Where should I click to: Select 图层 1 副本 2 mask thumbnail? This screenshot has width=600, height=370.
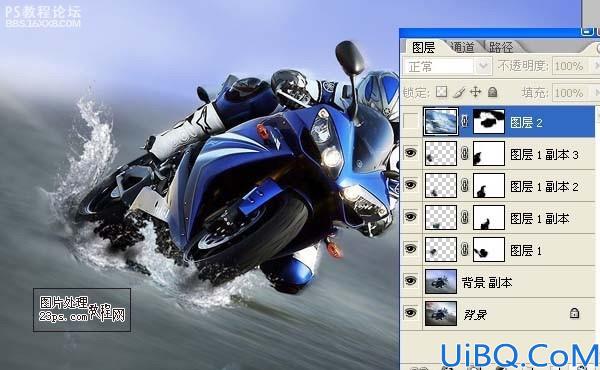489,186
